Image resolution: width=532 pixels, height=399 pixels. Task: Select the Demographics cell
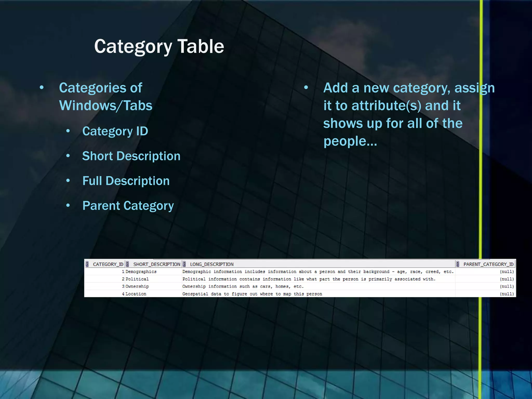pyautogui.click(x=154, y=272)
